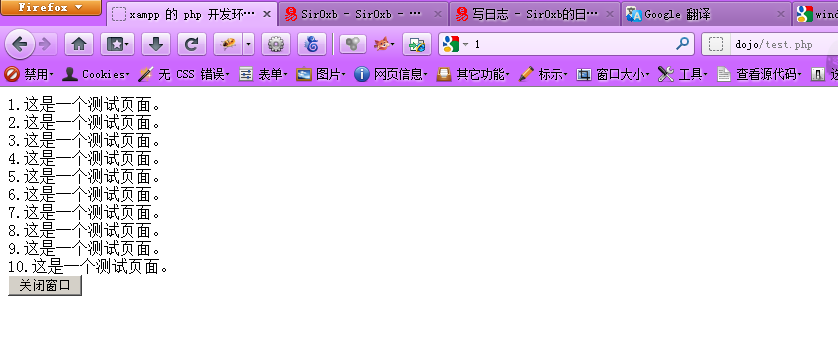Image resolution: width=838 pixels, height=360 pixels.
Task: Open the 表单 (Forms) menu
Action: click(263, 74)
